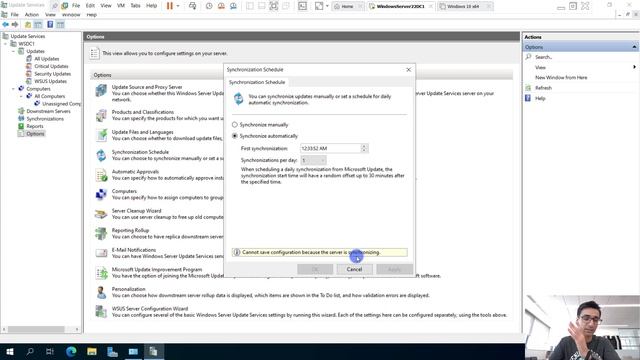
Task: Open Server Cleanup Wizard icon
Action: pos(101,214)
